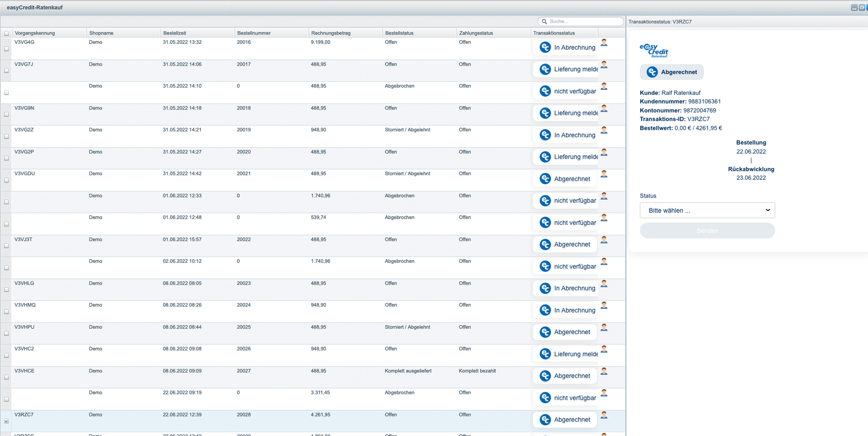Open customer icon in row V3VGDU
This screenshot has height=436, width=868.
[604, 174]
